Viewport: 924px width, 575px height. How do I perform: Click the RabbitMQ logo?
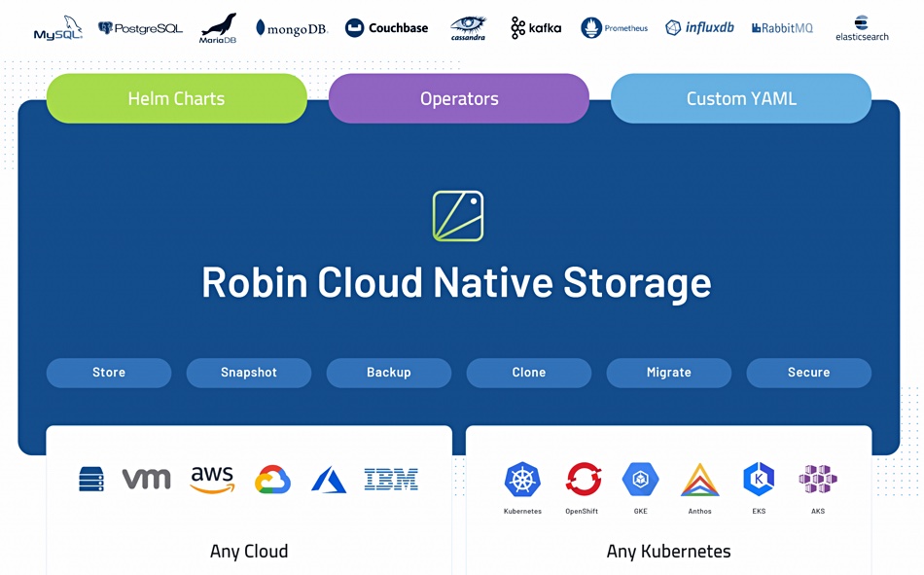point(782,28)
